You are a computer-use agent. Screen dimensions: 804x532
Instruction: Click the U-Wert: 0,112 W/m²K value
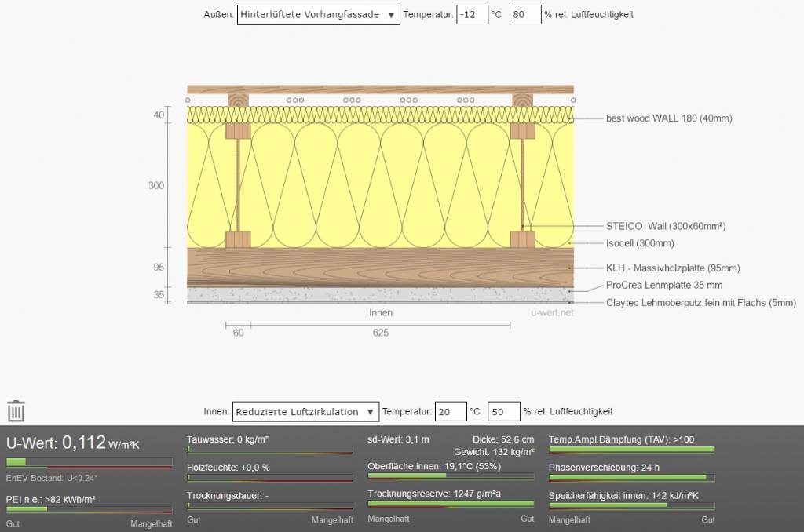pyautogui.click(x=73, y=443)
